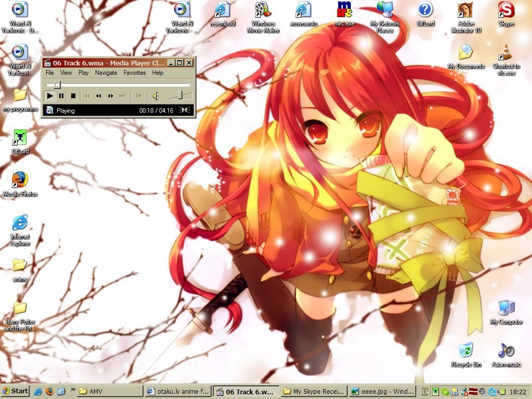Stop playback in Media Player Classic

[73, 96]
